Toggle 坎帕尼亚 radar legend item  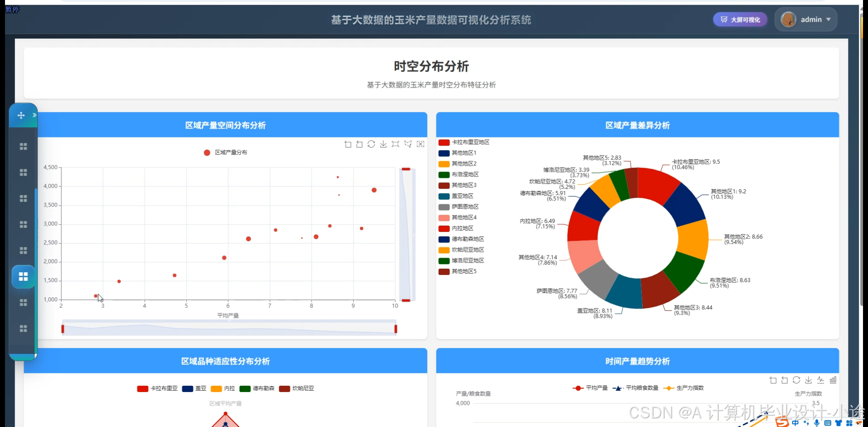[296, 388]
